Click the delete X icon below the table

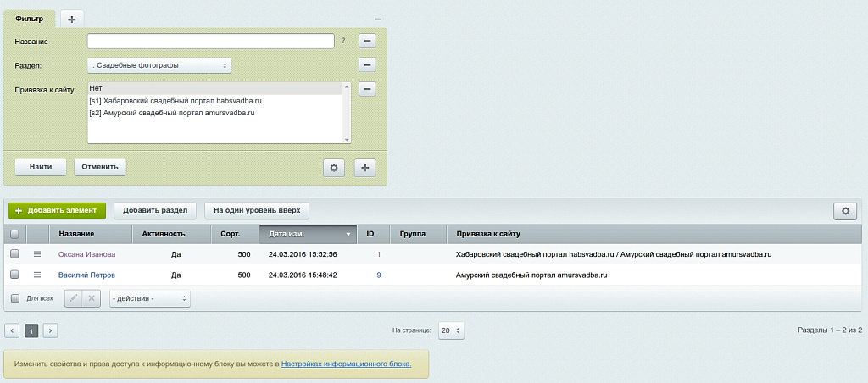(x=92, y=298)
